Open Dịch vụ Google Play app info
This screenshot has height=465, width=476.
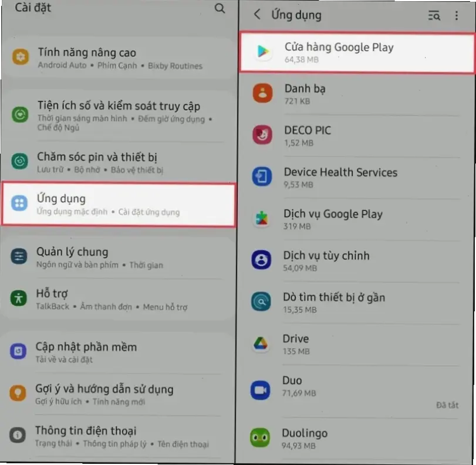pos(356,220)
